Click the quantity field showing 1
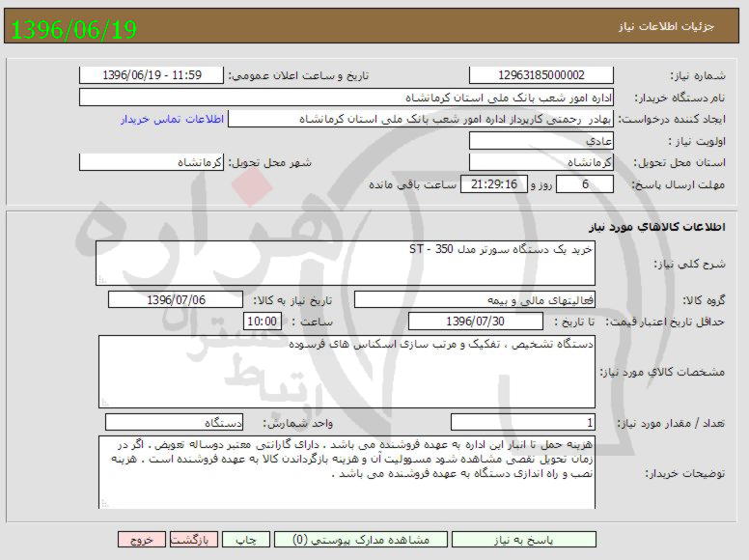This screenshot has height=560, width=749. tap(523, 422)
